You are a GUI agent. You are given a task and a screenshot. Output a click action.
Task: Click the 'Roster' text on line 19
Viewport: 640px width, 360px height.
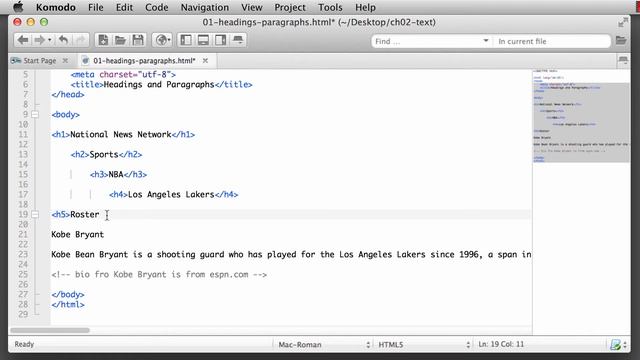point(84,214)
